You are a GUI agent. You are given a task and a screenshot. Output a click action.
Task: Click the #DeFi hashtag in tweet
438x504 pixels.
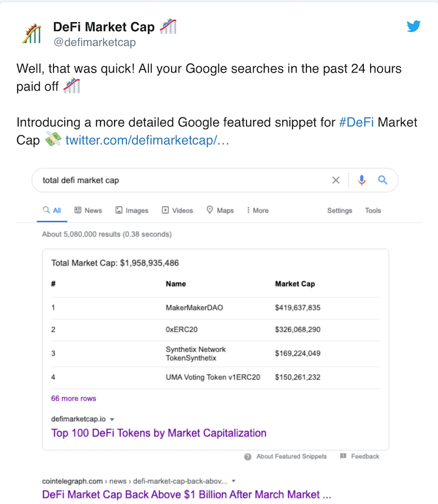point(356,122)
